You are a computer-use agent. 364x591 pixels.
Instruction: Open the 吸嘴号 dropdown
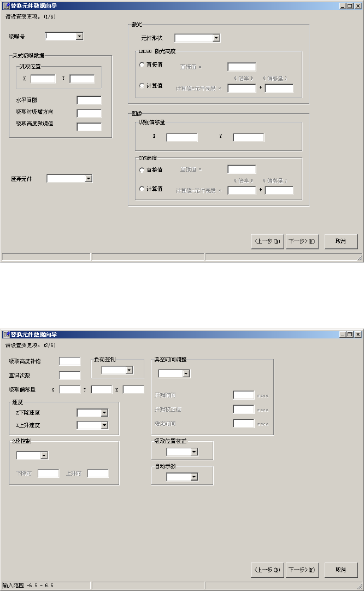click(79, 36)
